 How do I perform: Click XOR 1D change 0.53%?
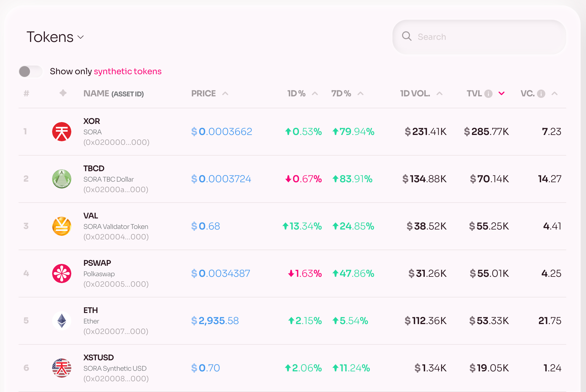pyautogui.click(x=303, y=132)
